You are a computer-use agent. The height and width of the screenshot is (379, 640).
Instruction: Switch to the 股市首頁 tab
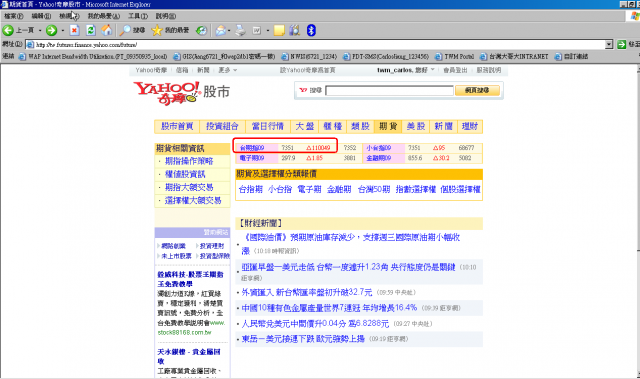point(177,126)
